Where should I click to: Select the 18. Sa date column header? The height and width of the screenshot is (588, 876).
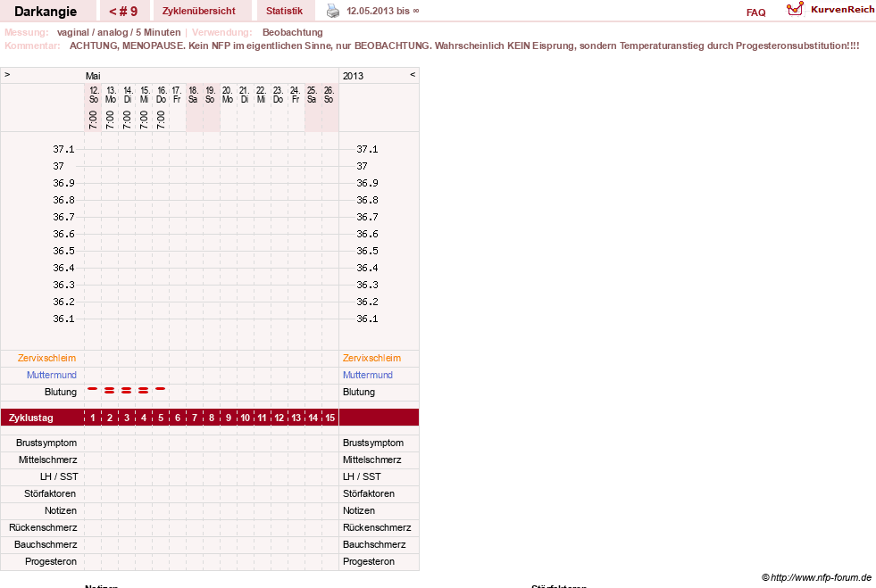coord(193,95)
